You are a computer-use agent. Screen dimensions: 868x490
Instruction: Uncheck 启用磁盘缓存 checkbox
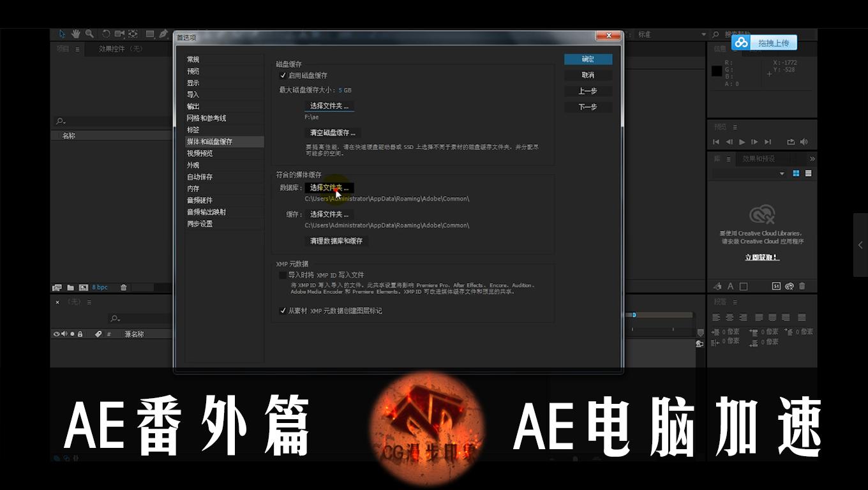coord(283,75)
